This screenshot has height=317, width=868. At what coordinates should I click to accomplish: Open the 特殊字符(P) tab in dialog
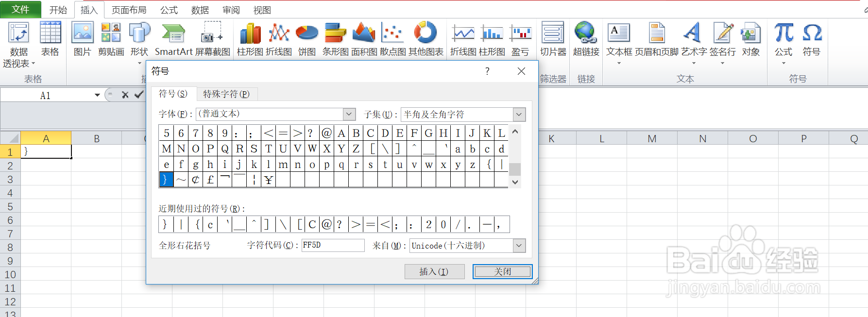coord(226,94)
